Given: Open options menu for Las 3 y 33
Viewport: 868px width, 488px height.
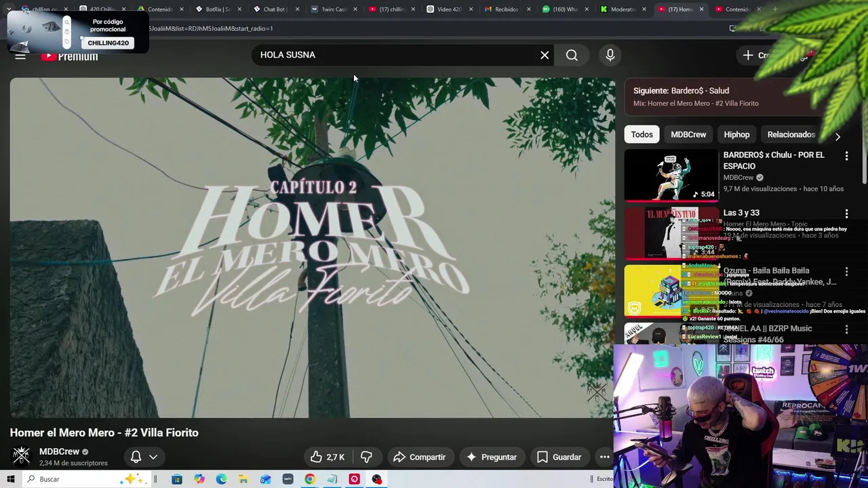Looking at the screenshot, I should [x=846, y=213].
